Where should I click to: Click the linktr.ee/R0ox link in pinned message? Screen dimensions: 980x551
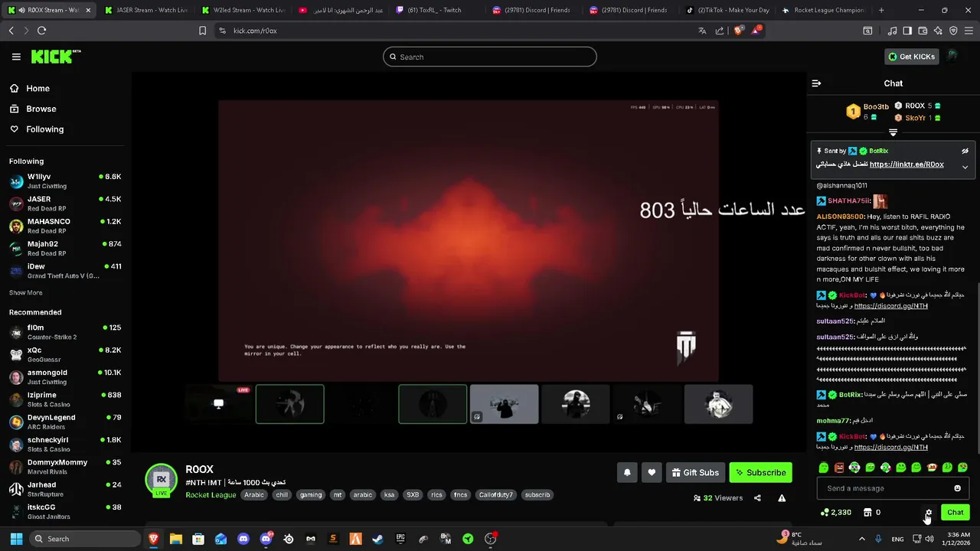(x=906, y=165)
